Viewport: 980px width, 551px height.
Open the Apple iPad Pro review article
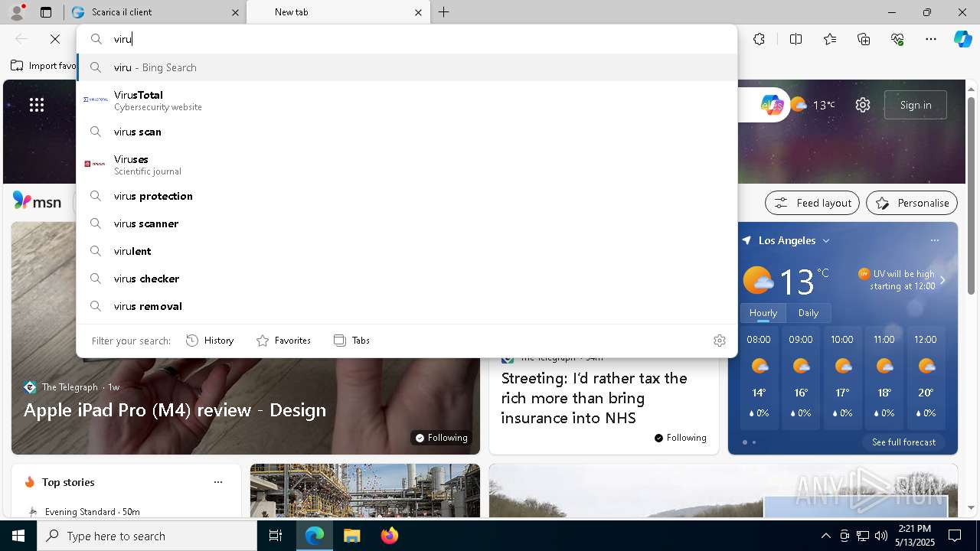pos(175,410)
